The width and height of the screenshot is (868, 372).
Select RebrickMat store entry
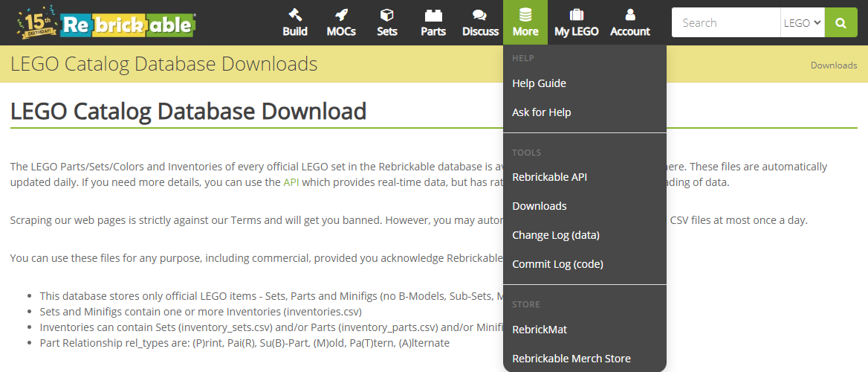click(x=585, y=330)
